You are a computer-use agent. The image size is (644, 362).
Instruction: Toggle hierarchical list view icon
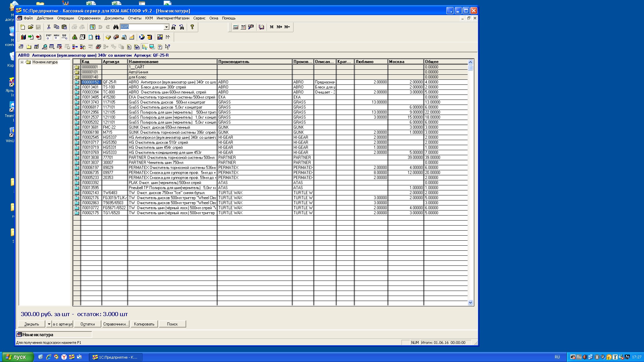pyautogui.click(x=145, y=47)
